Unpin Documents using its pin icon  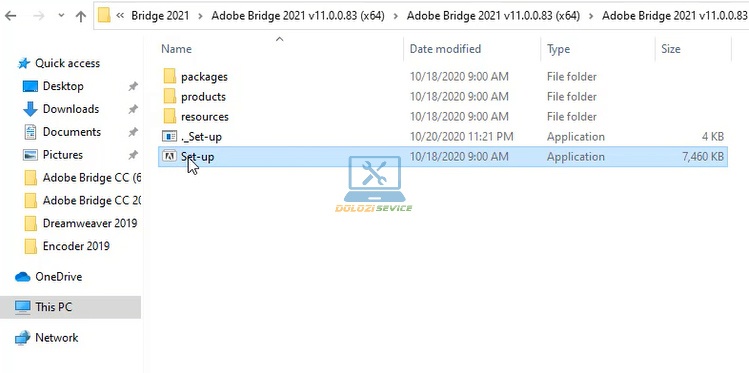click(133, 132)
